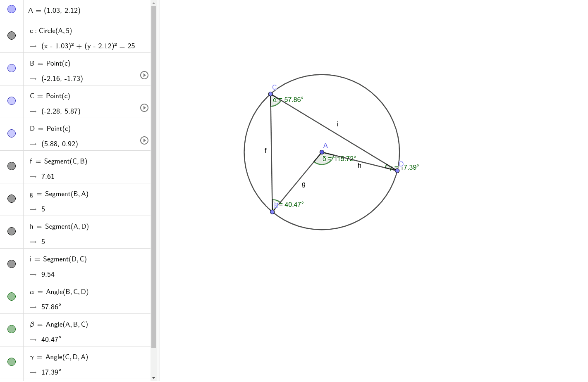Select α = Angle(B, C, D) definition

tap(59, 292)
